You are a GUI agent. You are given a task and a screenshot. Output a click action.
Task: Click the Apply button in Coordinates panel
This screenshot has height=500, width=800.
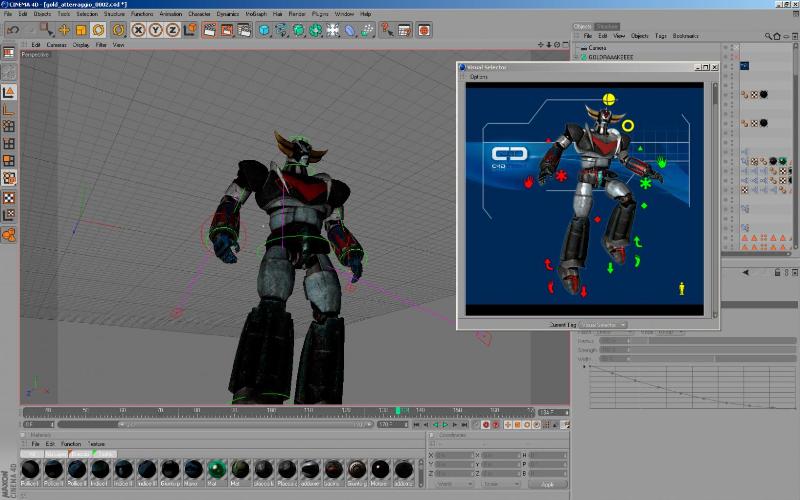(547, 484)
